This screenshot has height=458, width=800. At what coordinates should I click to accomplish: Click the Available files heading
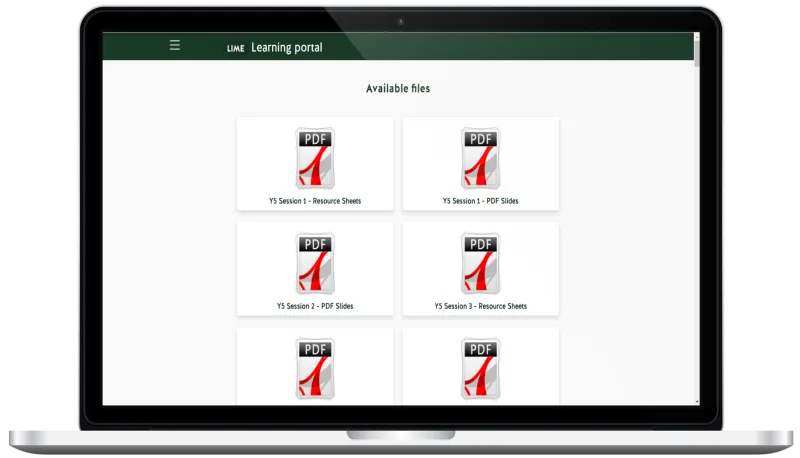pos(398,88)
